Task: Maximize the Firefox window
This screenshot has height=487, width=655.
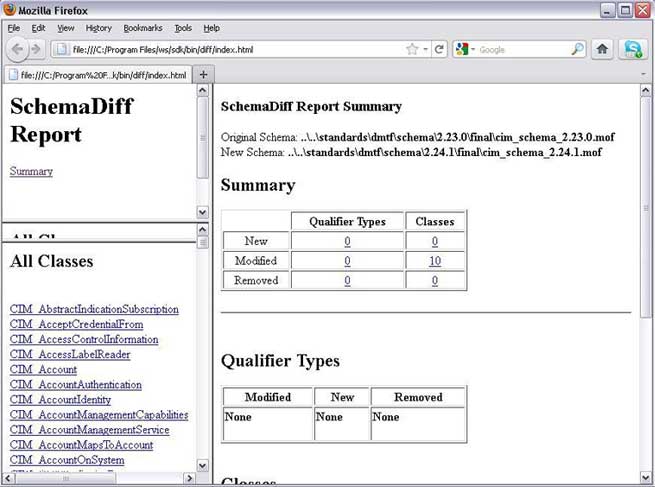Action: tap(625, 10)
